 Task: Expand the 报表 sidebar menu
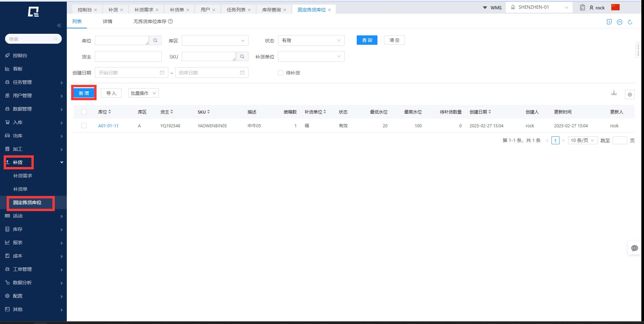pos(33,242)
